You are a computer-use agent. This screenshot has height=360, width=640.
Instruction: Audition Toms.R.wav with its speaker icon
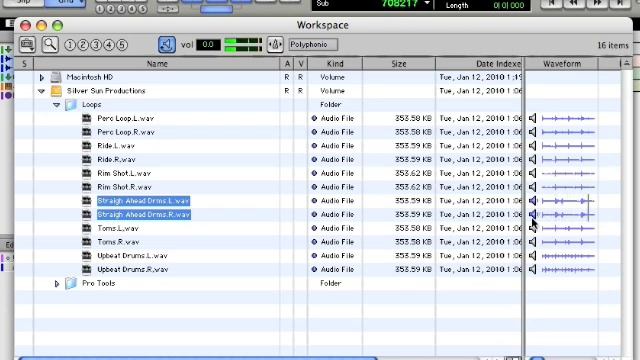(x=532, y=242)
